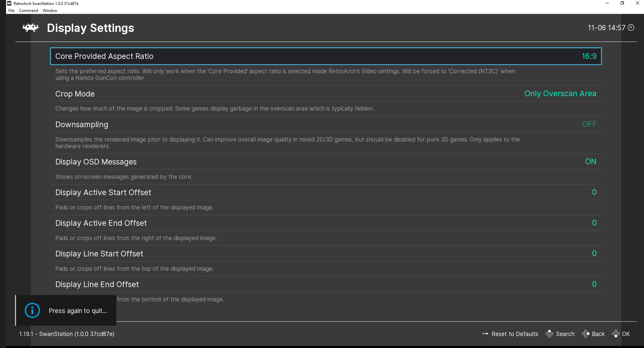Click the 11-06 14:57 date time text
Viewport: 644px width, 348px height.
click(x=607, y=28)
